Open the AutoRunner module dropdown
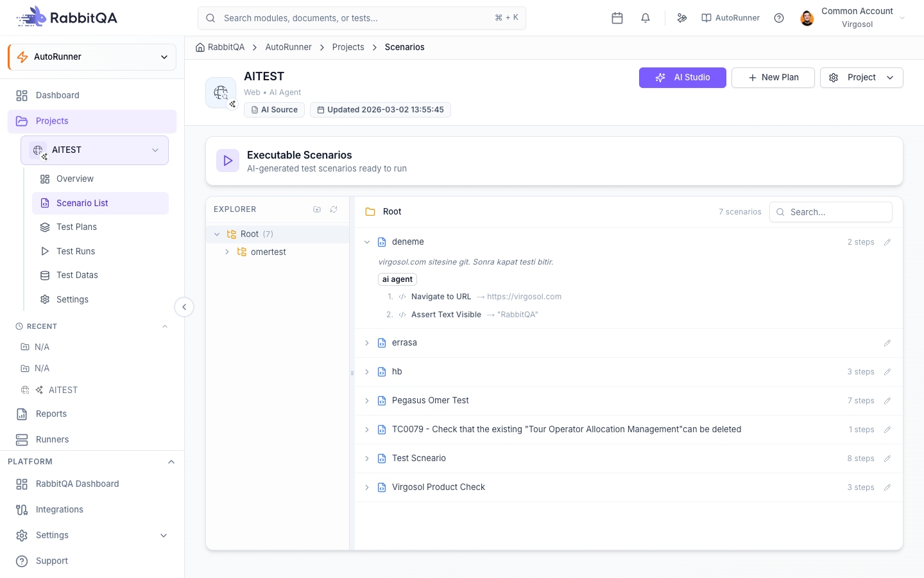This screenshot has height=578, width=924. 92,57
